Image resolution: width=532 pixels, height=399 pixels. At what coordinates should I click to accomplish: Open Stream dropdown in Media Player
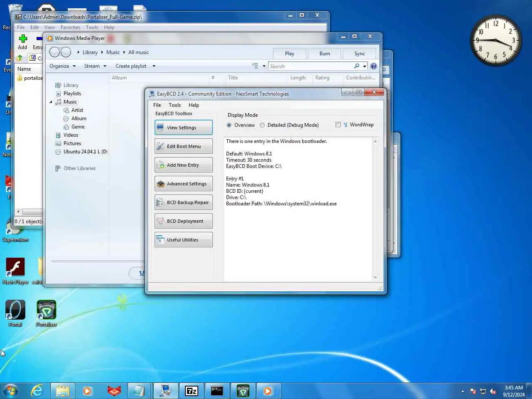tap(95, 66)
